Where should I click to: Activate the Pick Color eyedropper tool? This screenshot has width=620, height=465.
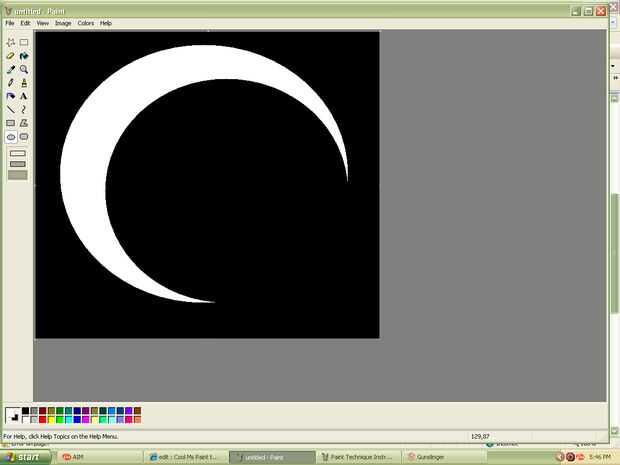[x=11, y=70]
